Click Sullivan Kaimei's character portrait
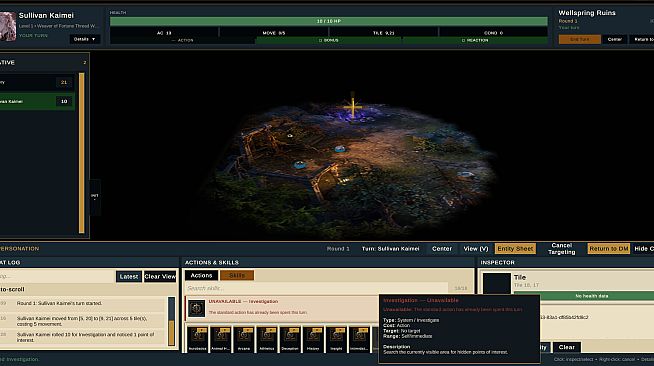 click(8, 26)
